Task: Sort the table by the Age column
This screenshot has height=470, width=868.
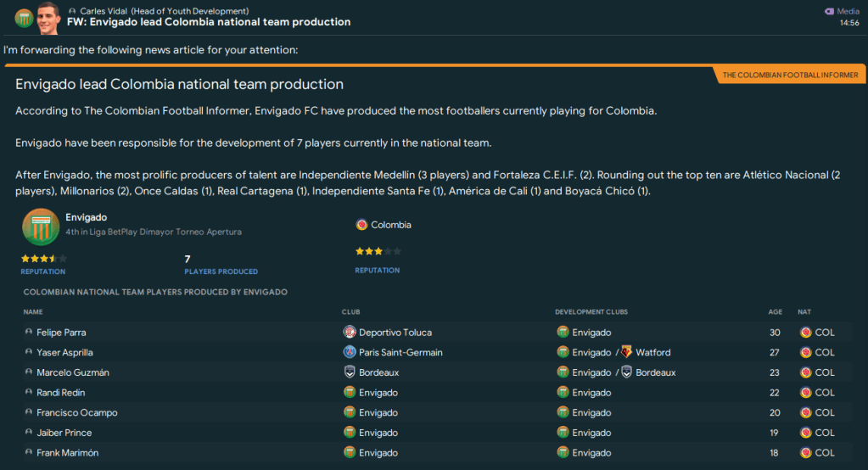Action: click(x=775, y=312)
